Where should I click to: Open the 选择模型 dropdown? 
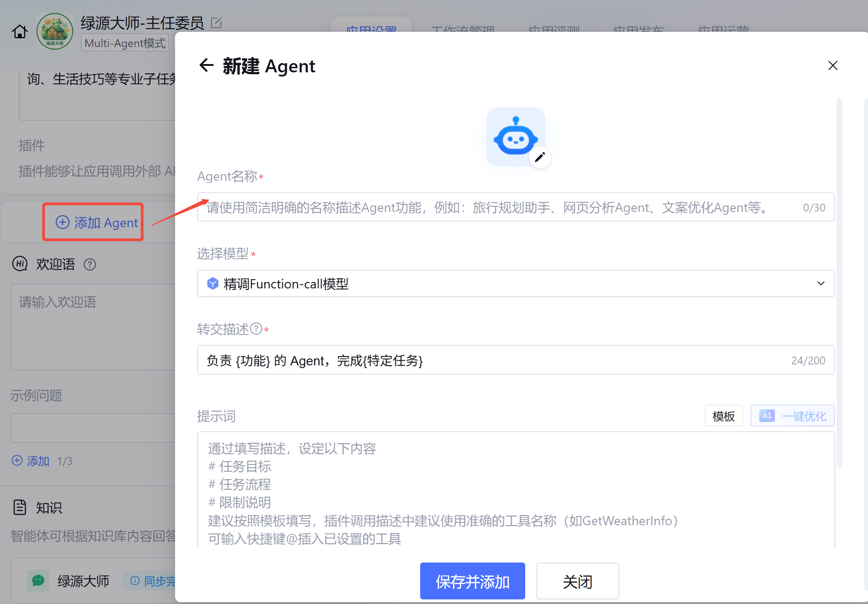[x=516, y=283]
